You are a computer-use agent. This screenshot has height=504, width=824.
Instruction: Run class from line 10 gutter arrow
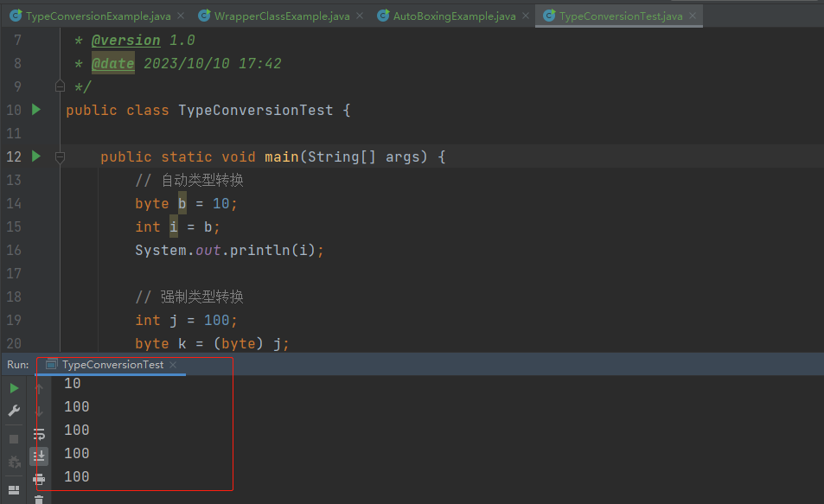[36, 109]
